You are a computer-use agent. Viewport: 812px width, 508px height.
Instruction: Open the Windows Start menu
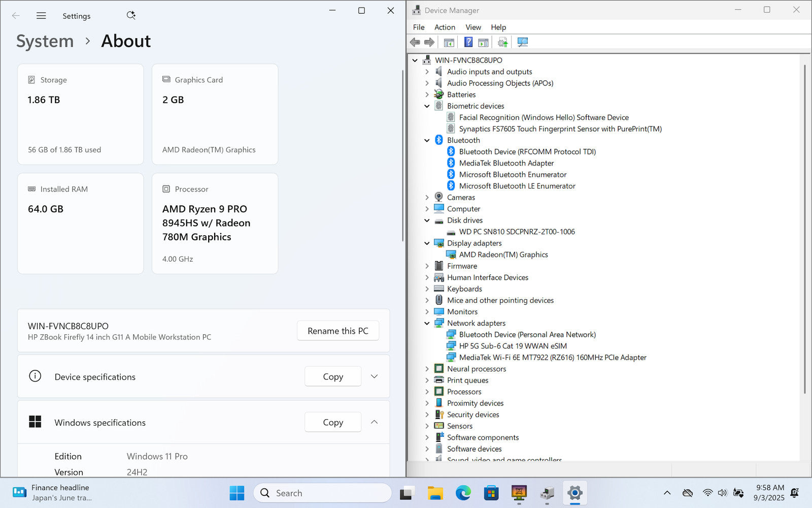[237, 493]
